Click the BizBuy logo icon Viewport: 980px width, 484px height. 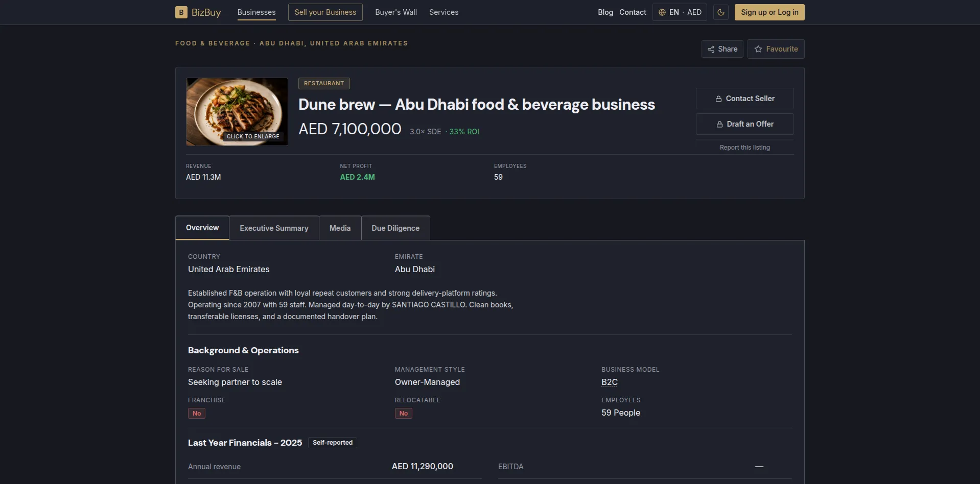[181, 12]
